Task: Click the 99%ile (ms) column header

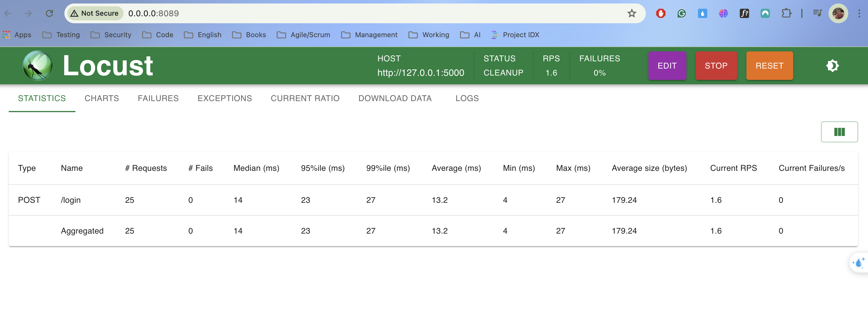Action: click(388, 168)
